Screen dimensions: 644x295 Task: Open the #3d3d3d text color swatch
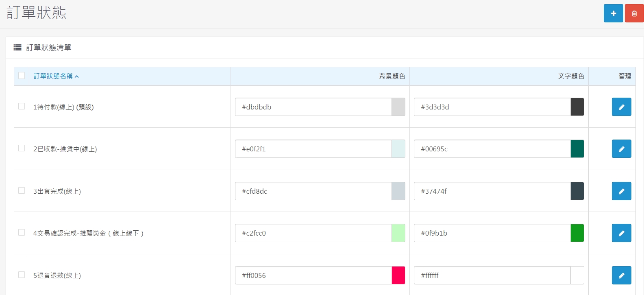(x=577, y=107)
